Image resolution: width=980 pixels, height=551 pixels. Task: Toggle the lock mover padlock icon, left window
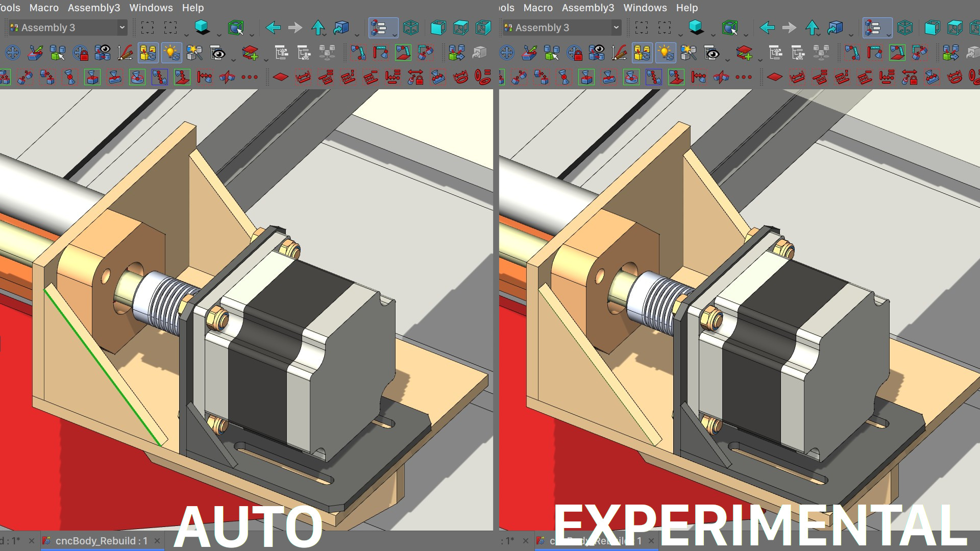click(80, 53)
